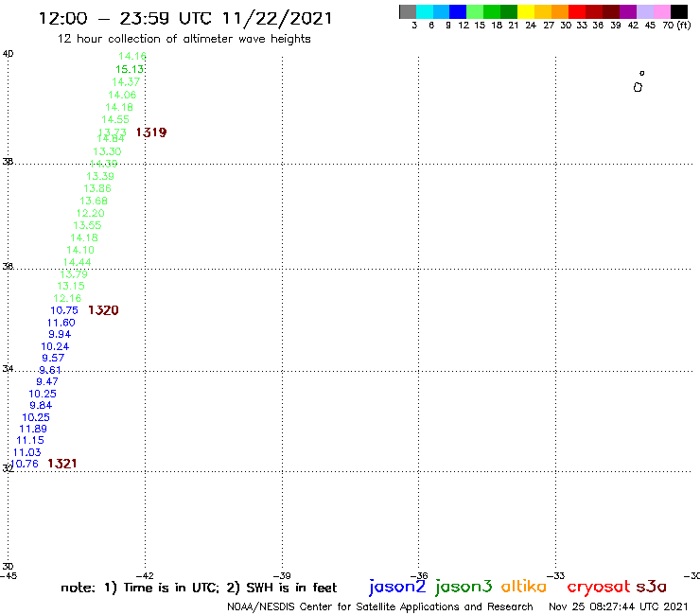Click the 10.76 reading beside 1321
This screenshot has height=615, width=700.
(24, 464)
